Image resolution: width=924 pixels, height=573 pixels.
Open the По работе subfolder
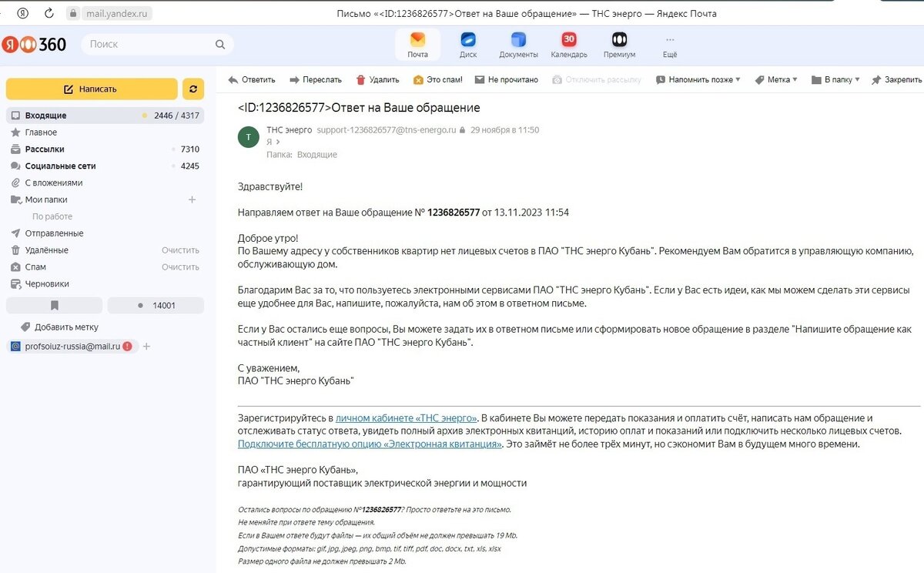click(x=52, y=217)
